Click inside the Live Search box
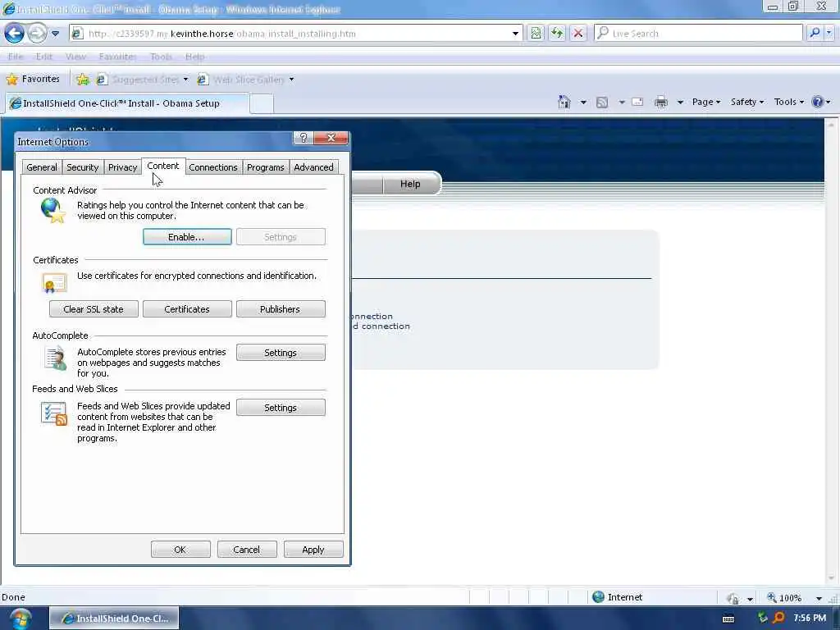Viewport: 840px width, 630px height. click(x=699, y=33)
